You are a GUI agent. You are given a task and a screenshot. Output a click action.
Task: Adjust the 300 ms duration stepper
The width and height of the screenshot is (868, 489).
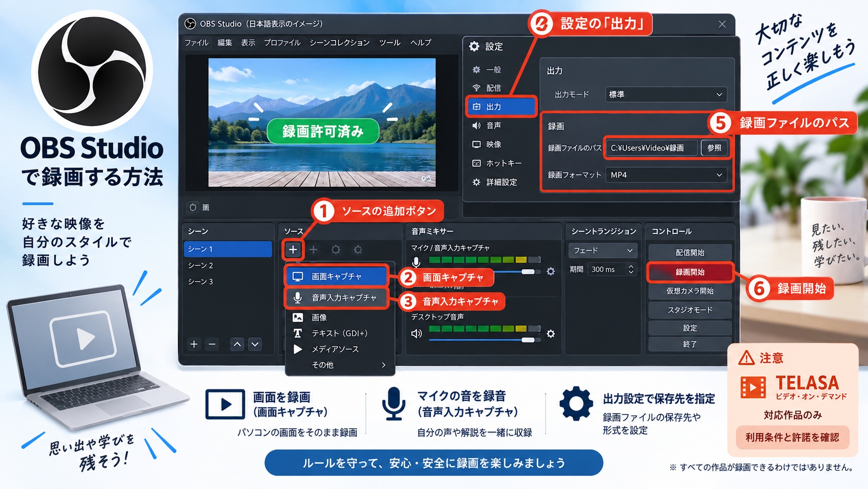(631, 269)
